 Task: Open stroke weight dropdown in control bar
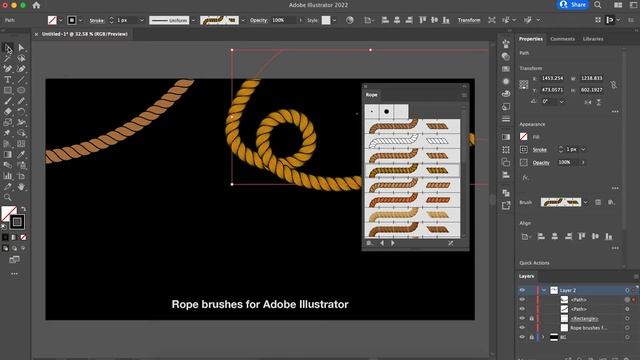(142, 20)
